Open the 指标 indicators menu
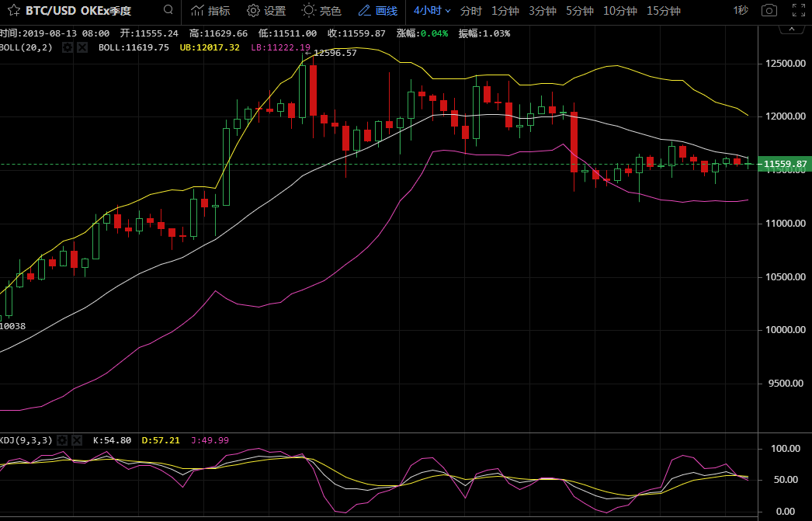Screen dimensions: 812x521 pos(210,10)
